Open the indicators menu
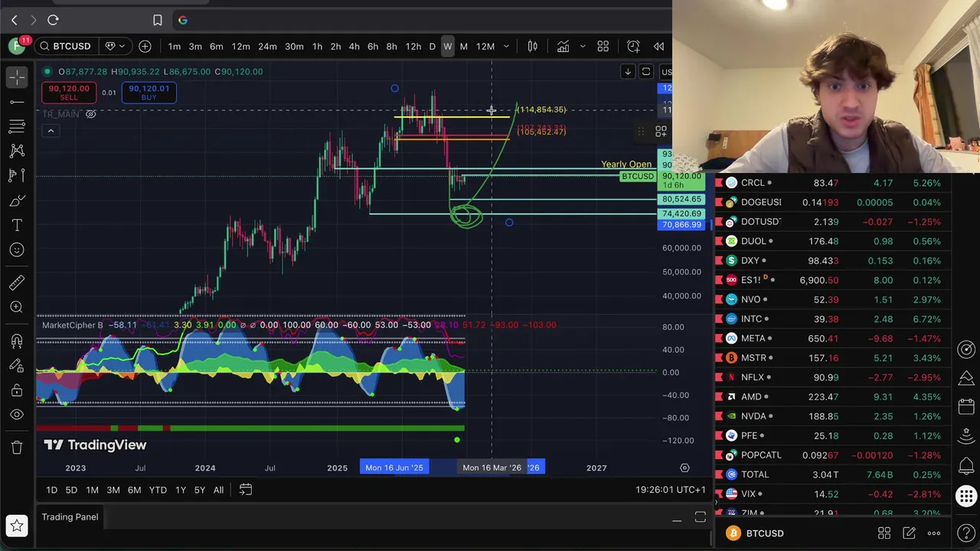The image size is (980, 551). [x=563, y=47]
